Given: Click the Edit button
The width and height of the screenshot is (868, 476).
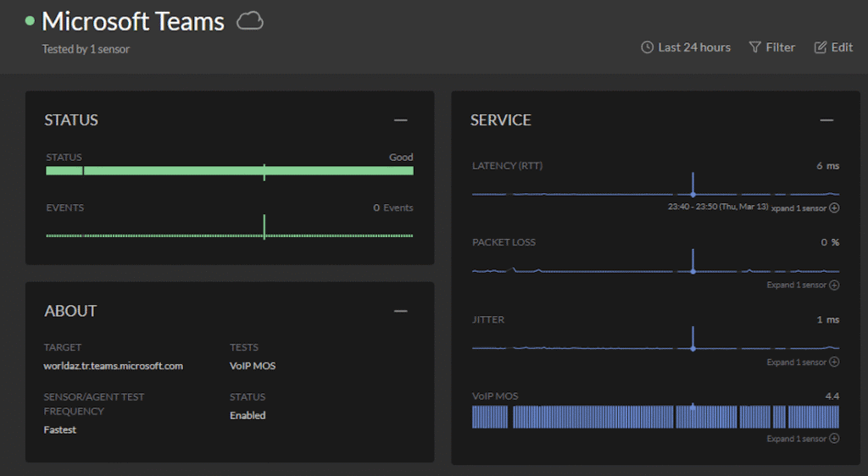Looking at the screenshot, I should click(x=834, y=47).
